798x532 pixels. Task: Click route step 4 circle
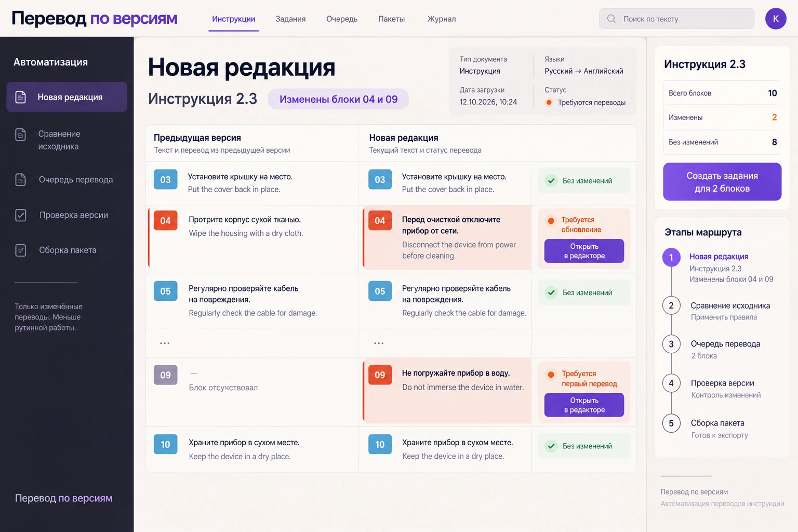pyautogui.click(x=671, y=383)
